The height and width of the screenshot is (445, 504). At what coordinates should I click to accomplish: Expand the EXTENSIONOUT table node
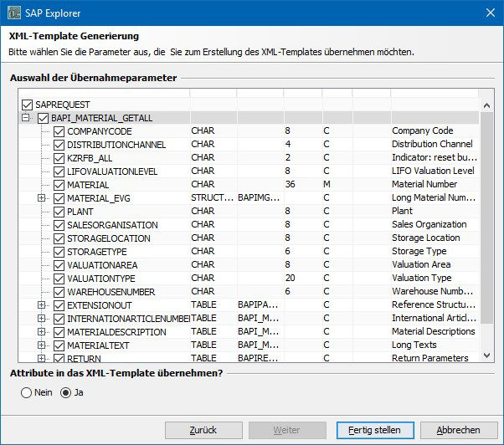(x=42, y=304)
